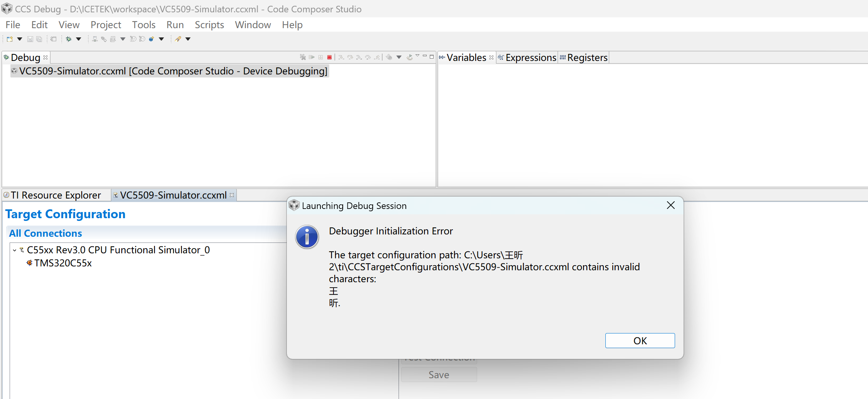Minimize the Debug view panel
868x399 pixels.
click(425, 56)
